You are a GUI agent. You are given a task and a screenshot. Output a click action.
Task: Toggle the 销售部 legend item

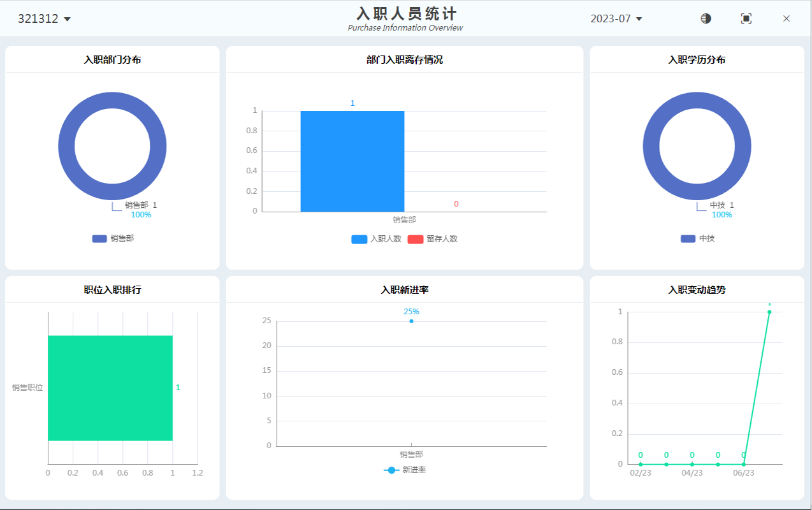click(112, 238)
